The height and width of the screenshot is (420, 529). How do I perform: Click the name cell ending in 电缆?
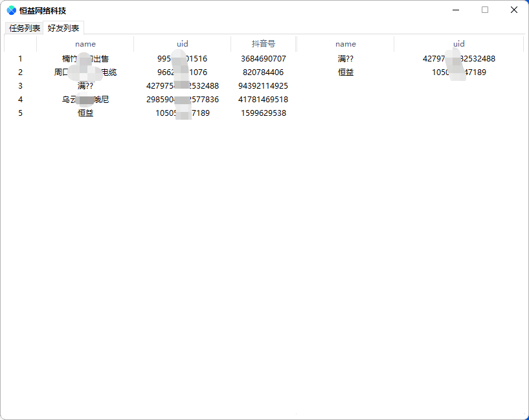point(85,72)
